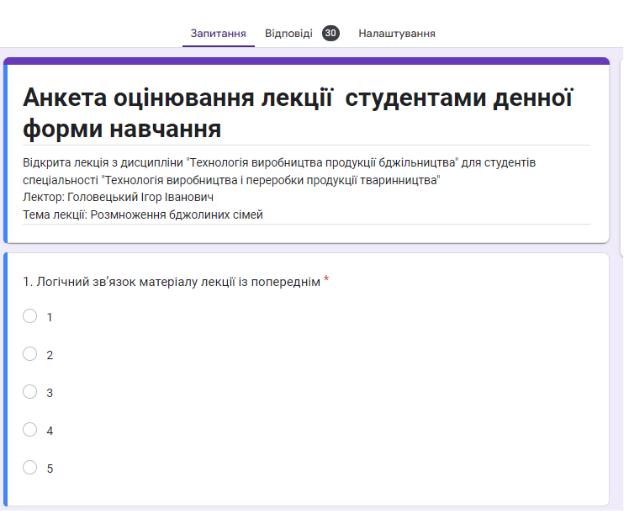Screen dimensions: 624x511
Task: Click the form description text field
Action: [x=306, y=189]
